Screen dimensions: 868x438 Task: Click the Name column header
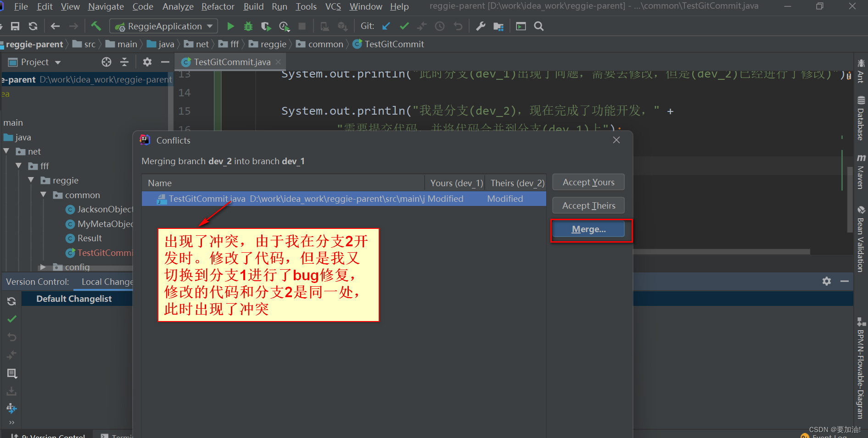click(x=283, y=183)
